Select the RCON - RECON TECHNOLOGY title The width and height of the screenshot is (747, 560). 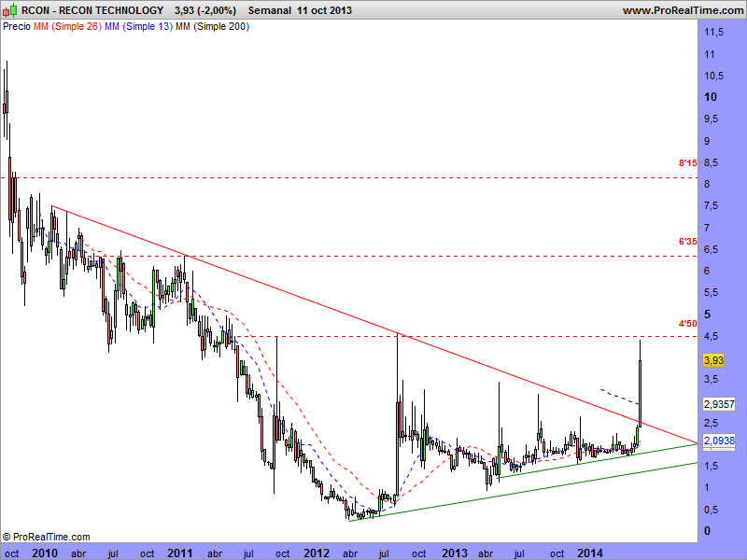(x=92, y=10)
